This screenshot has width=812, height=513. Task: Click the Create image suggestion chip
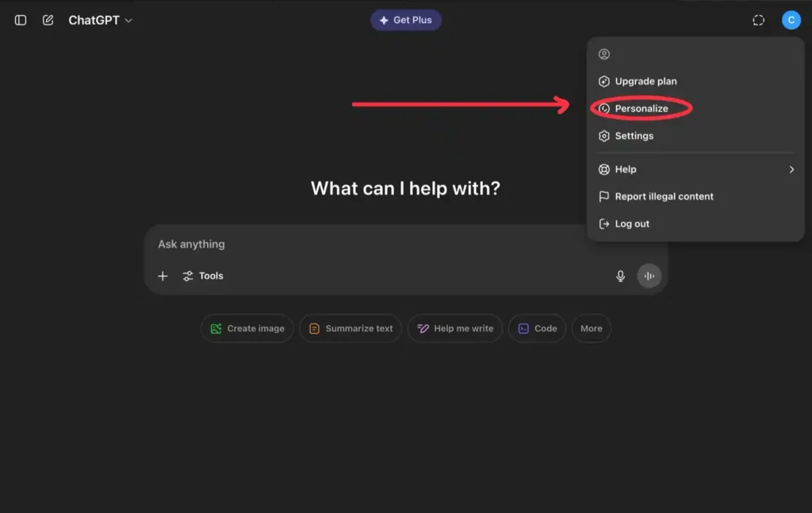point(247,328)
